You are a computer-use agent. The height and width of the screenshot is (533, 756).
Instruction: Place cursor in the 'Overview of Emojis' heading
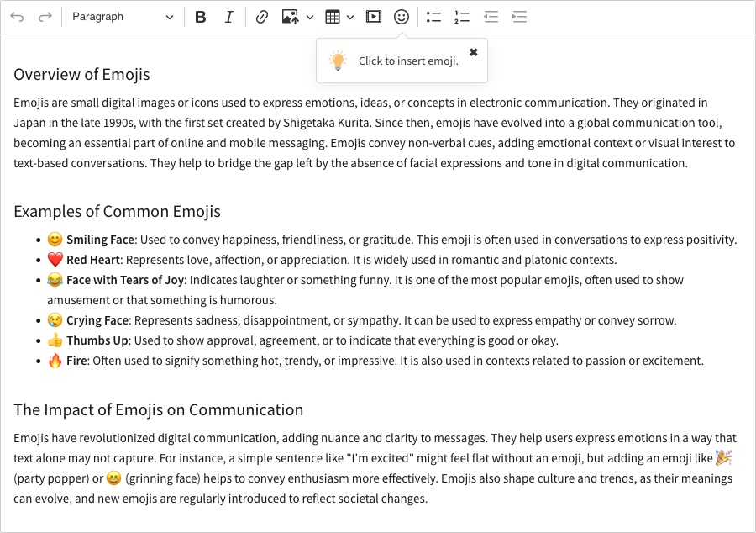click(81, 75)
